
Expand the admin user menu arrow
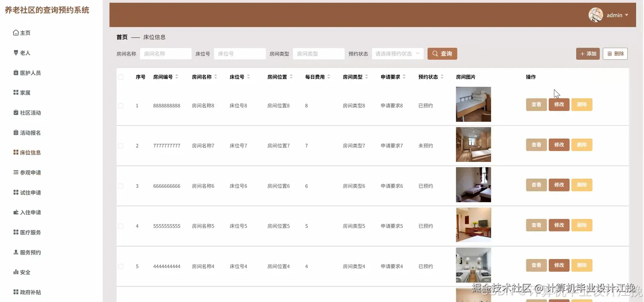click(x=626, y=15)
